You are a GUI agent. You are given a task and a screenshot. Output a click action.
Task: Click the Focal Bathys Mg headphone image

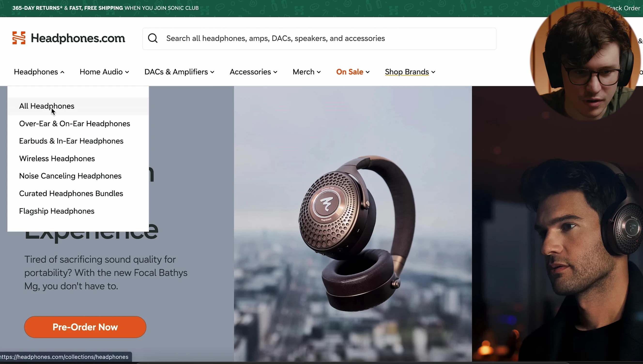point(353,224)
